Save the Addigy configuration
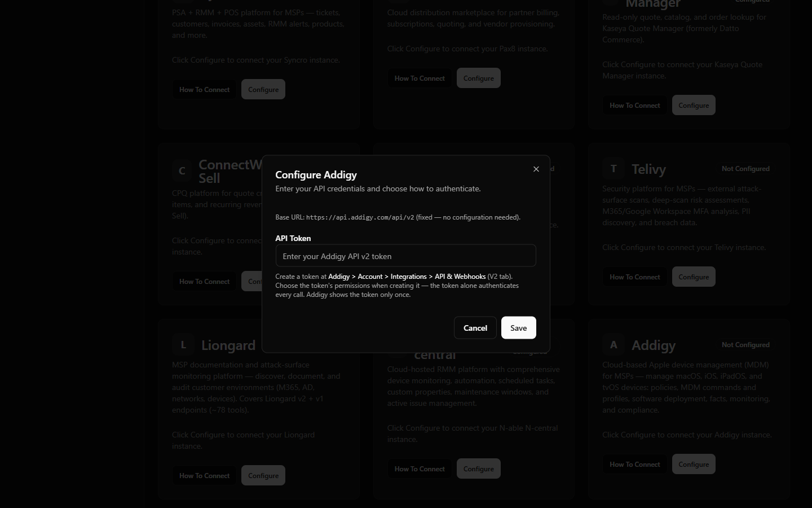The width and height of the screenshot is (812, 508). pos(518,328)
